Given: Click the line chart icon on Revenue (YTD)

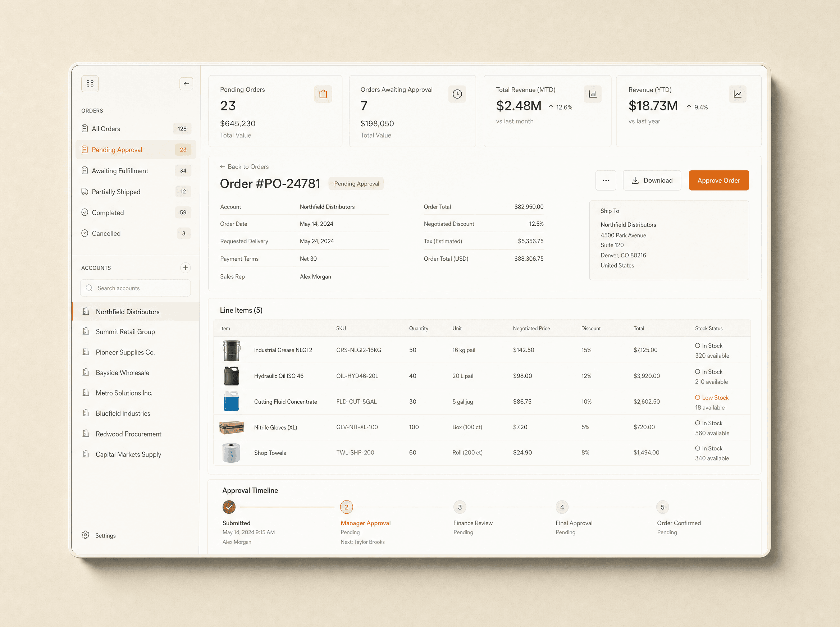Looking at the screenshot, I should click(738, 94).
